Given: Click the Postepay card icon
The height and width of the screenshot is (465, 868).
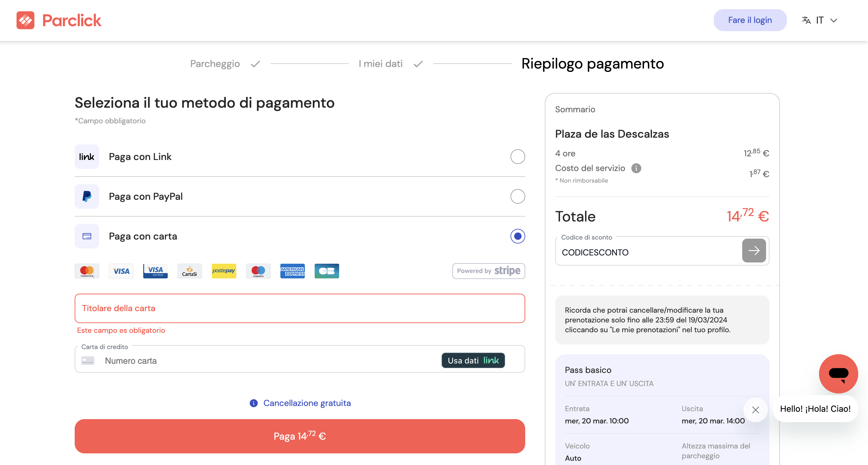Looking at the screenshot, I should click(224, 271).
